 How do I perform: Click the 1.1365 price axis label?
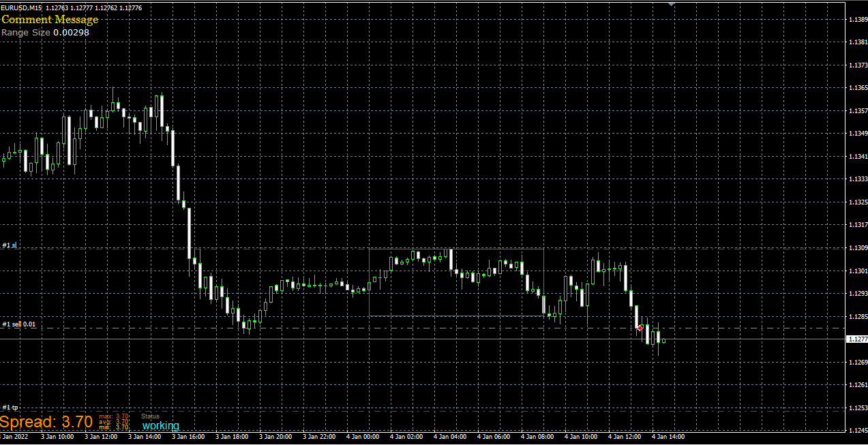[x=858, y=88]
